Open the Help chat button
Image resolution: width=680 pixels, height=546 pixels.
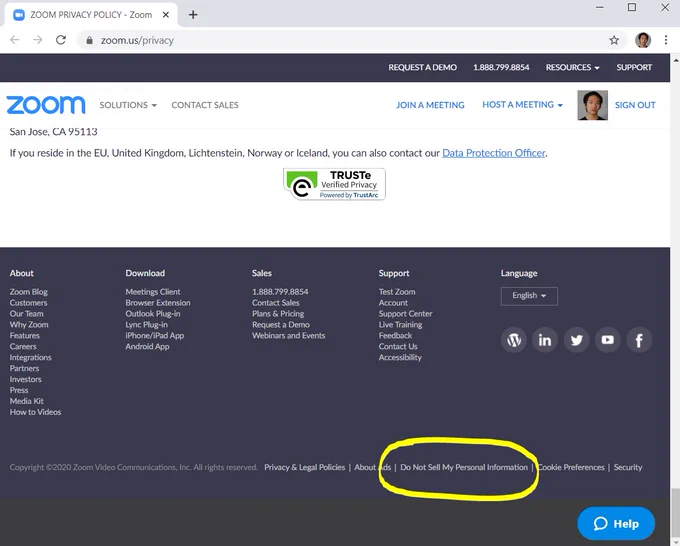tap(616, 523)
